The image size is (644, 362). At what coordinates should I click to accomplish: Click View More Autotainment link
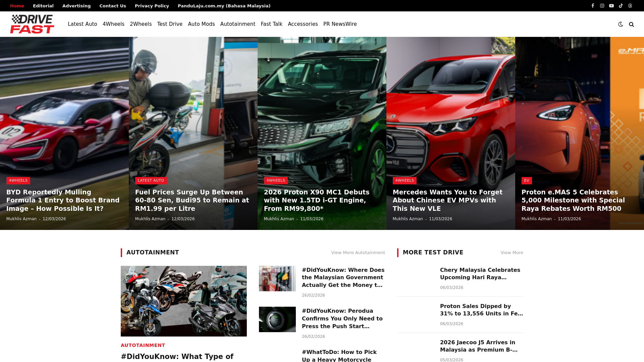[358, 253]
